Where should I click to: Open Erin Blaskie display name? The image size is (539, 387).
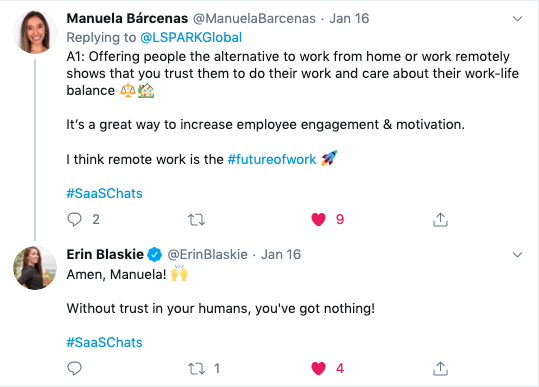click(105, 255)
